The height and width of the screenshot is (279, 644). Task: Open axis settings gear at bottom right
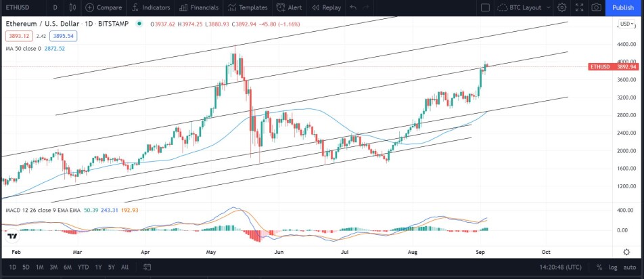[x=626, y=252]
